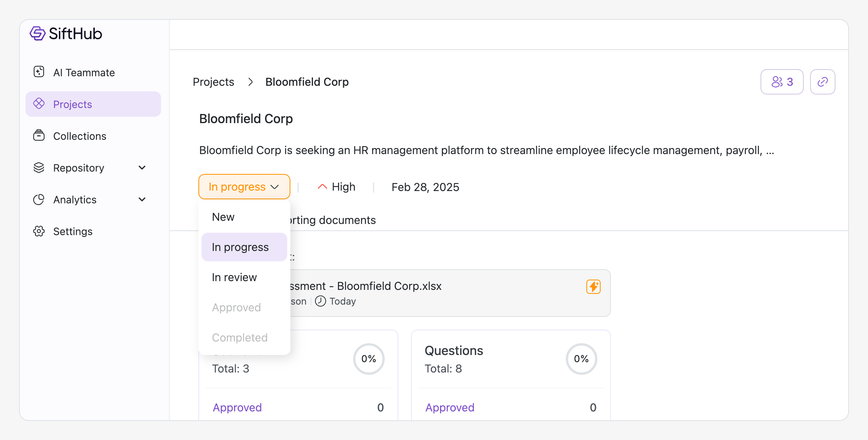Click the Questions 0% progress circle
The width and height of the screenshot is (868, 440).
tap(581, 359)
